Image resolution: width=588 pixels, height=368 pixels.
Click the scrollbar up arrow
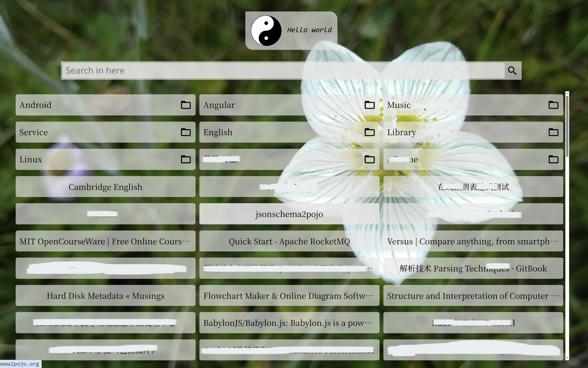pos(567,94)
